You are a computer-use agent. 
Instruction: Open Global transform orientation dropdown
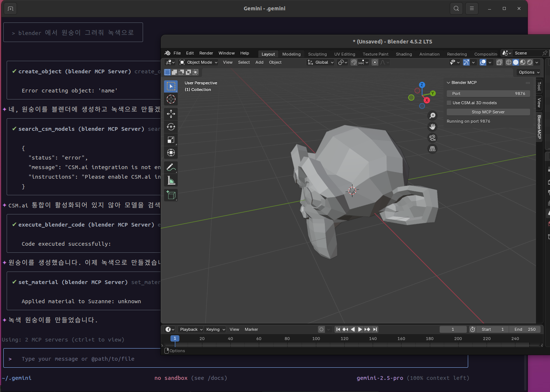pyautogui.click(x=321, y=62)
